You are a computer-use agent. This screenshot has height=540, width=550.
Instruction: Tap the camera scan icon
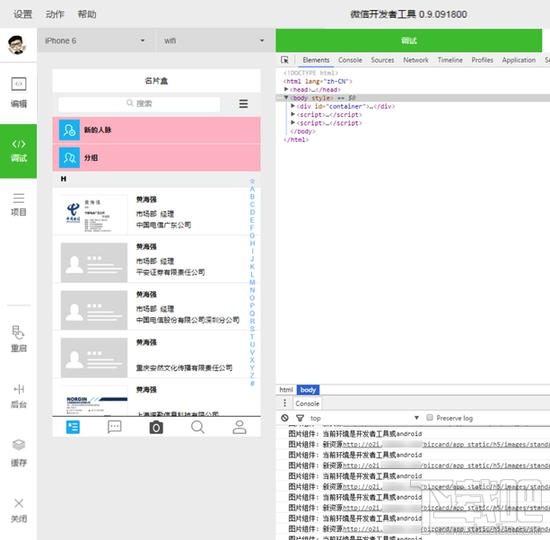[x=156, y=427]
